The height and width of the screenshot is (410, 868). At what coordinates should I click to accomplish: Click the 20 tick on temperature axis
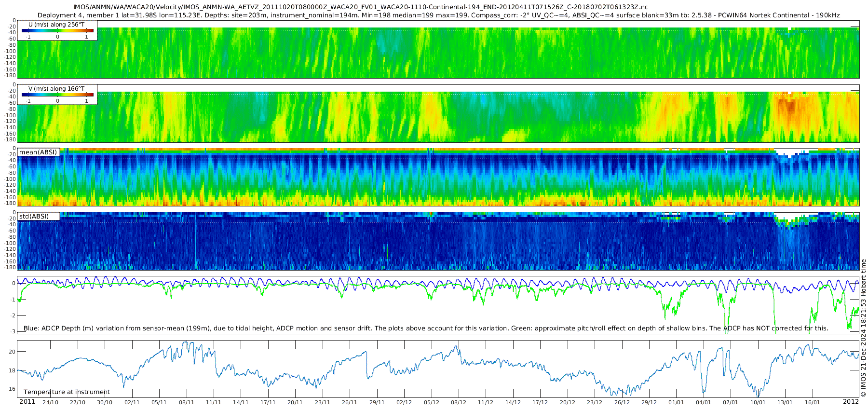pyautogui.click(x=12, y=352)
